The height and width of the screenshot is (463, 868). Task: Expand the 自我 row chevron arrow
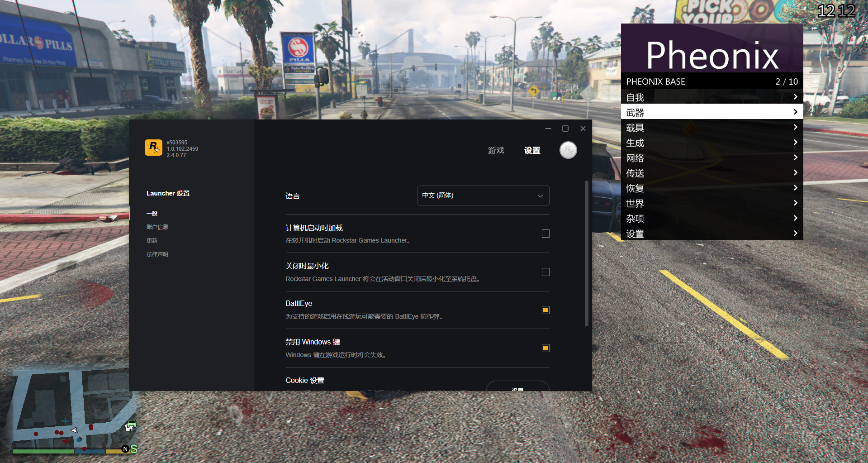click(795, 97)
